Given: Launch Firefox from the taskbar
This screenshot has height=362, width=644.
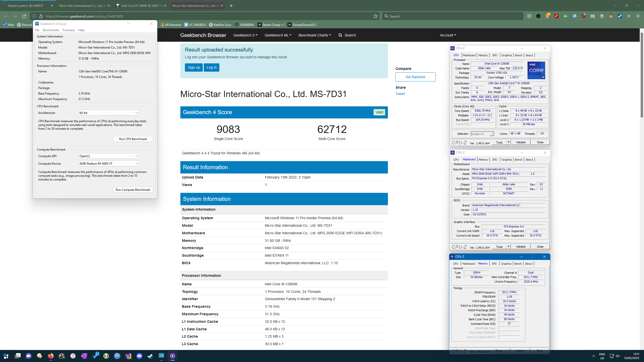Looking at the screenshot, I should [x=51, y=356].
